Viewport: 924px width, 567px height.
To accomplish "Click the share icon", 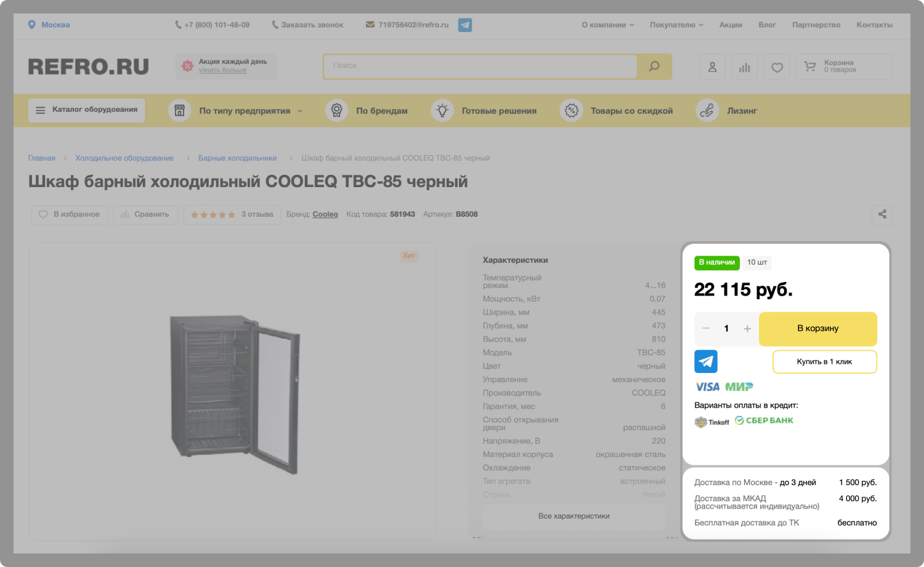I will (882, 214).
